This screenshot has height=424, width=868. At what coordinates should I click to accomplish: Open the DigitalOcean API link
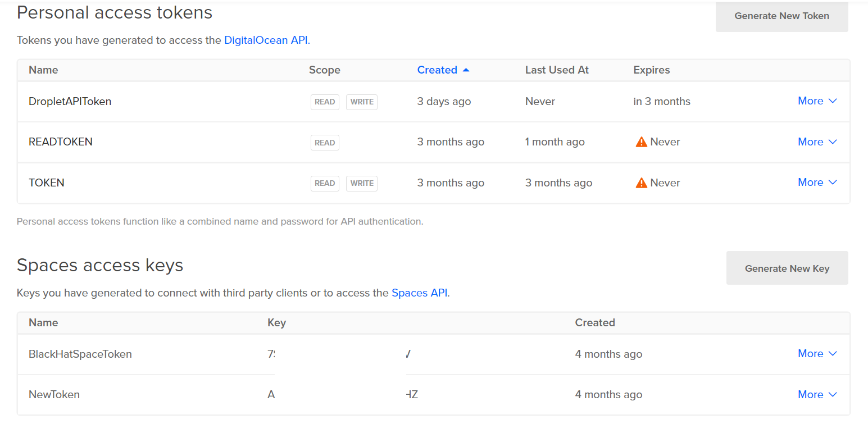coord(266,40)
